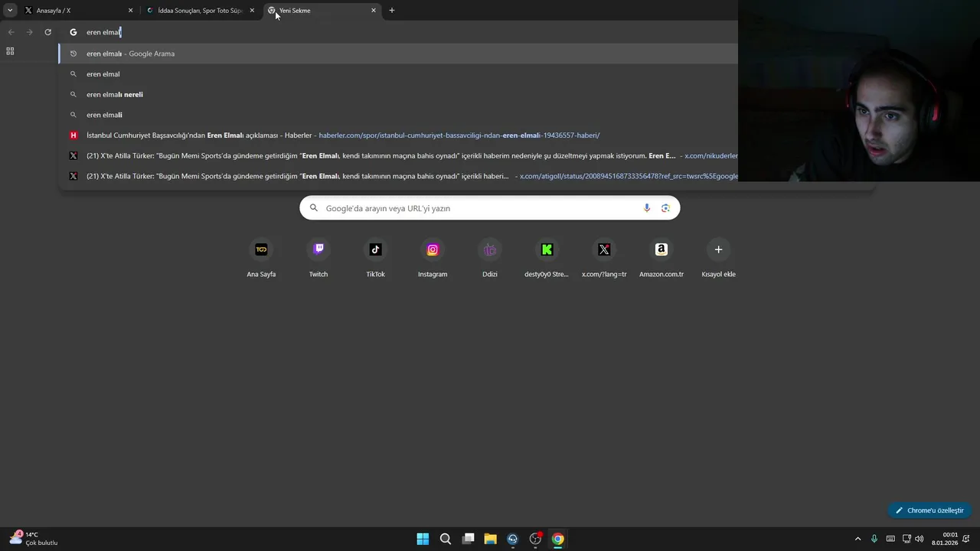Viewport: 980px width, 551px height.
Task: Open volume control tray icon
Action: (x=919, y=539)
